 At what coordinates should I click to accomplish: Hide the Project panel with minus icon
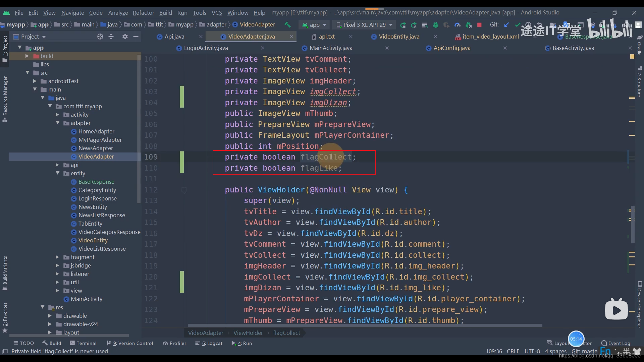pyautogui.click(x=136, y=37)
